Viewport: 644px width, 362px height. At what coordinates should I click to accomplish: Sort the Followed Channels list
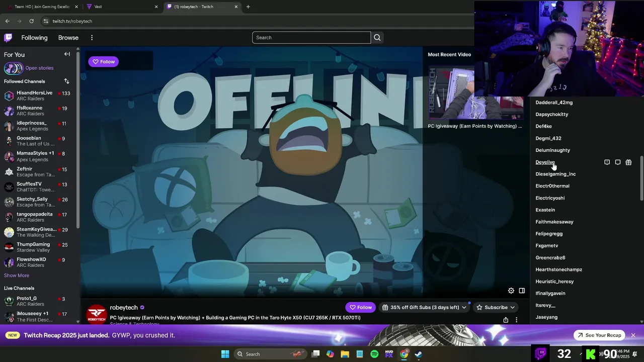coord(66,81)
